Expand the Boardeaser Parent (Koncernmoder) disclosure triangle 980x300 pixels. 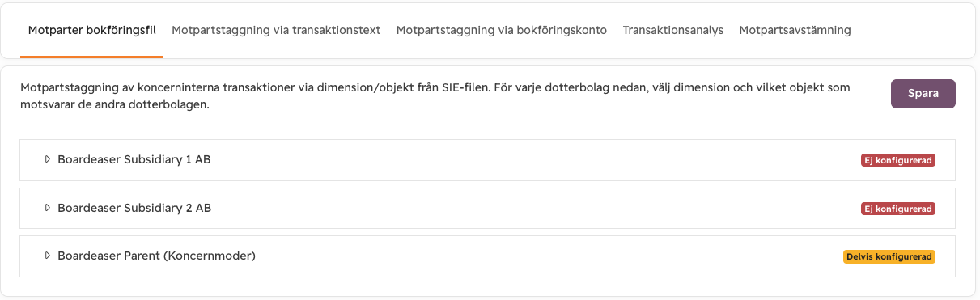point(47,256)
